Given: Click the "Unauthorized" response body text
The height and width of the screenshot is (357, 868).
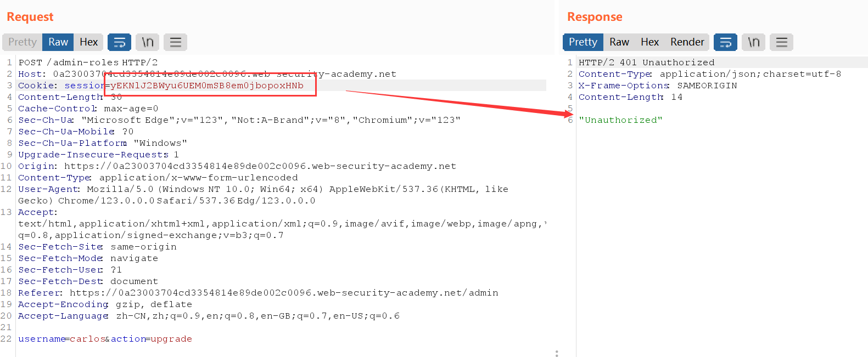Looking at the screenshot, I should pyautogui.click(x=620, y=120).
